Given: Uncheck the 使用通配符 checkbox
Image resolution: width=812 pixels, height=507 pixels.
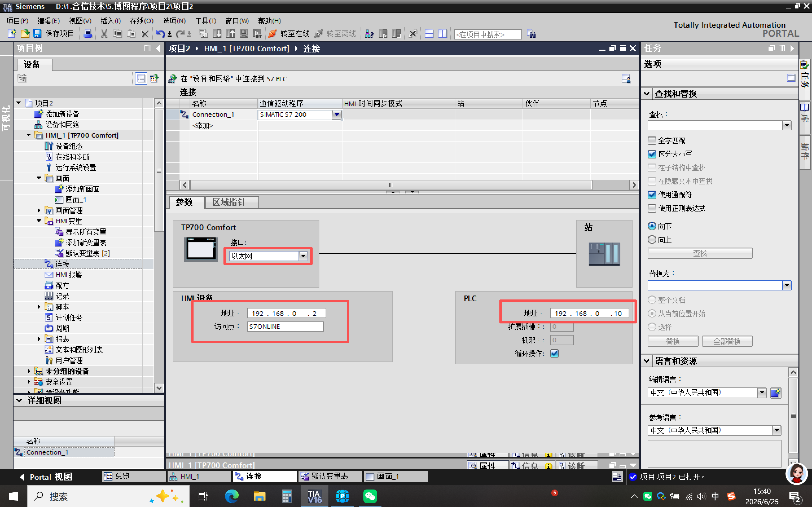Looking at the screenshot, I should (652, 195).
